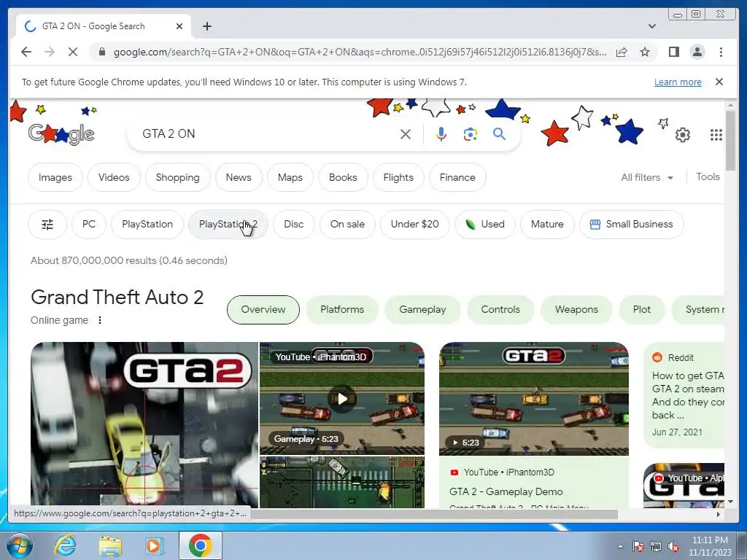Open the Chrome profile icon

[697, 52]
